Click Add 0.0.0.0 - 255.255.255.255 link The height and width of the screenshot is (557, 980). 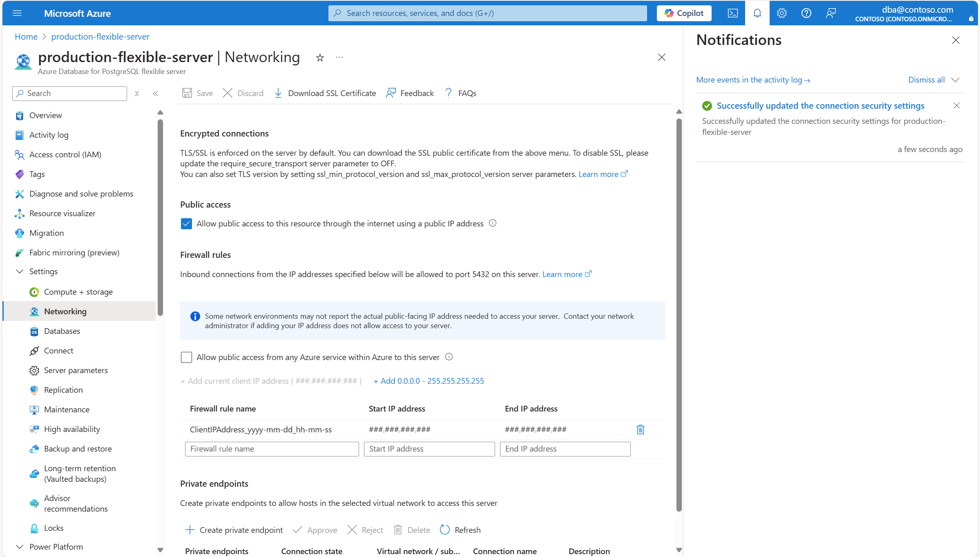(x=429, y=381)
